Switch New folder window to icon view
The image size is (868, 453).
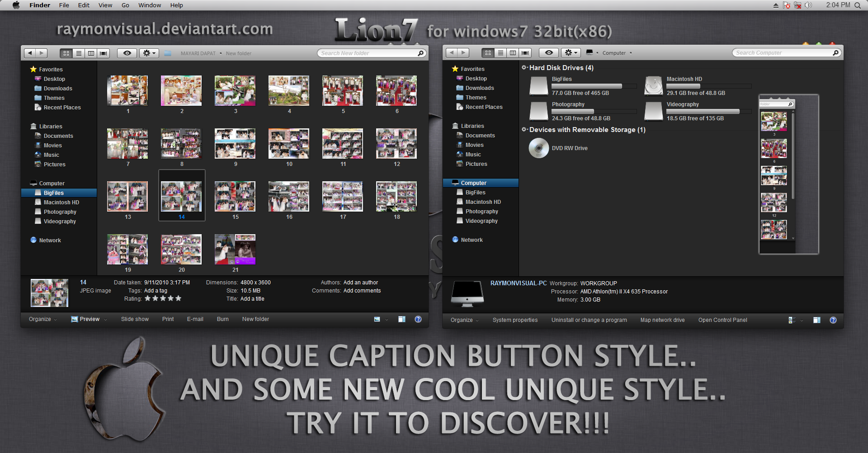tap(66, 53)
